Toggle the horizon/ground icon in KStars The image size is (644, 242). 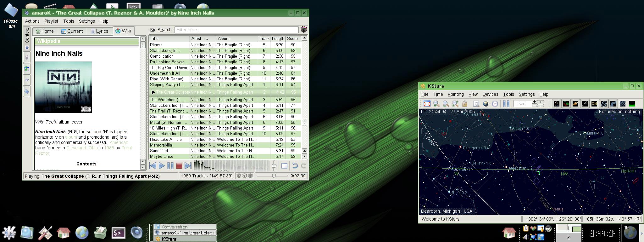(x=632, y=104)
